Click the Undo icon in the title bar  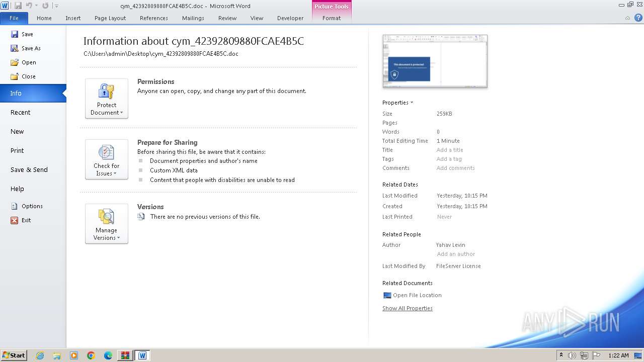[x=29, y=6]
